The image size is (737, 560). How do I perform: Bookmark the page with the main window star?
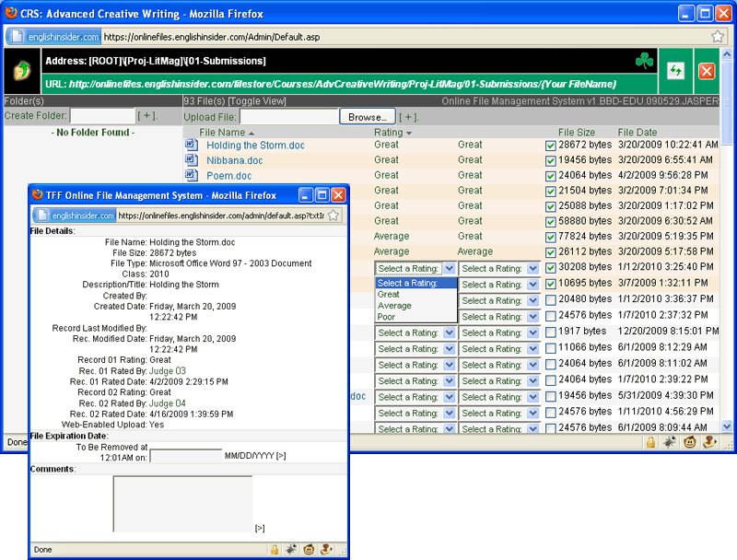[x=718, y=36]
